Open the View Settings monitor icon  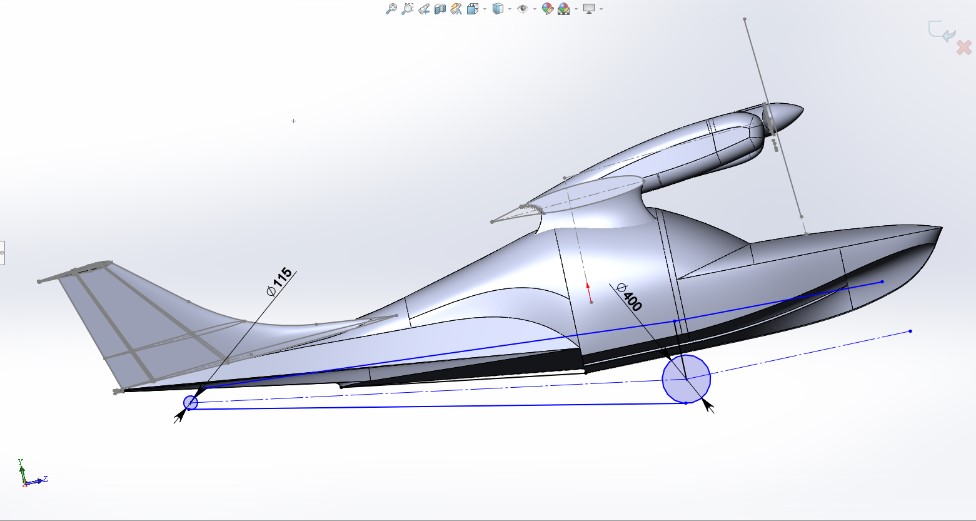(x=589, y=9)
